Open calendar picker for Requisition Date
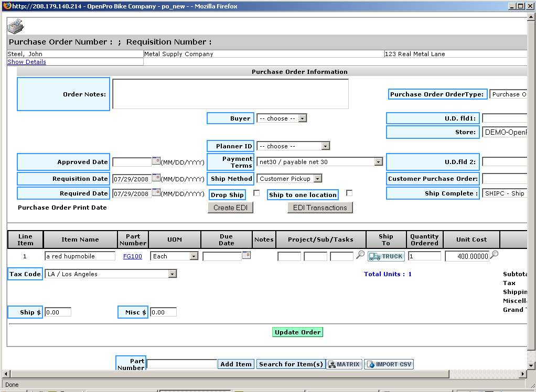536x392 pixels. [156, 178]
